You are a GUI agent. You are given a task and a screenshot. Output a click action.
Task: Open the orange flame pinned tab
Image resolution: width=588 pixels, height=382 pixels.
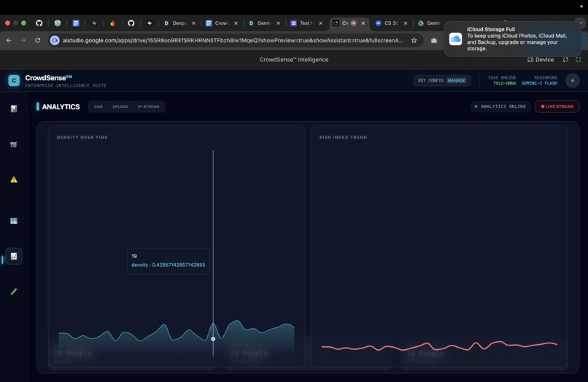click(112, 23)
